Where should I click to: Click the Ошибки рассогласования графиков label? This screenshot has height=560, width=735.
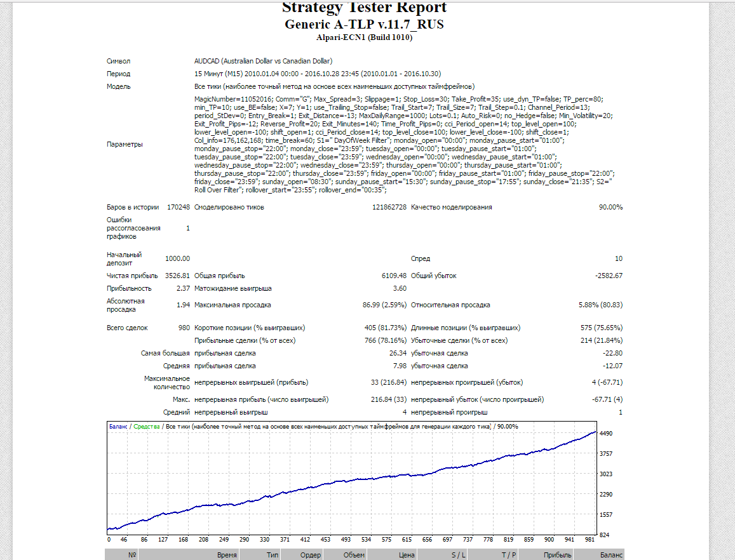coord(133,228)
